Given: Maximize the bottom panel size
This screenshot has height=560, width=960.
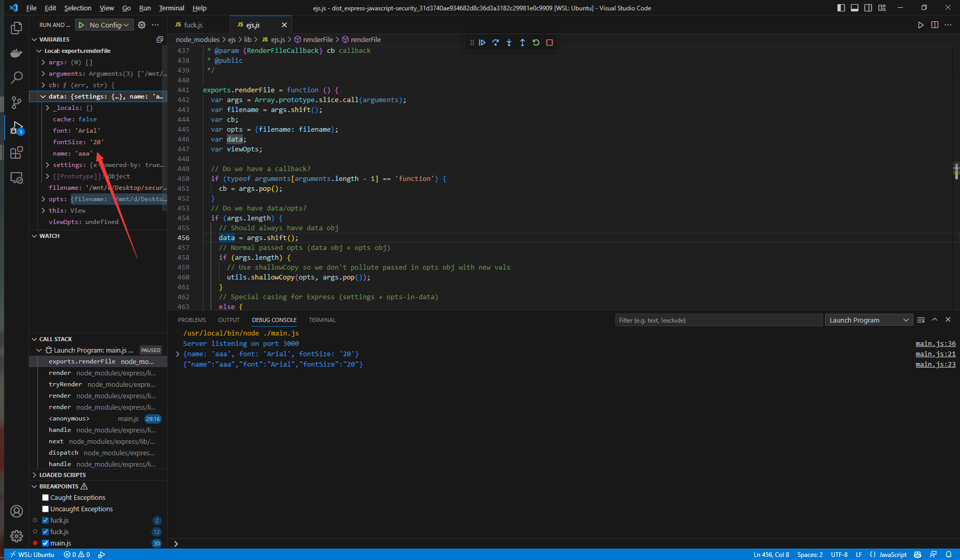Looking at the screenshot, I should (x=935, y=320).
